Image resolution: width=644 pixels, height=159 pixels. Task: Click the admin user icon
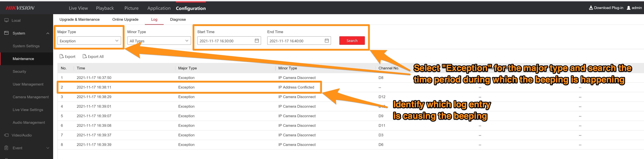pyautogui.click(x=628, y=8)
